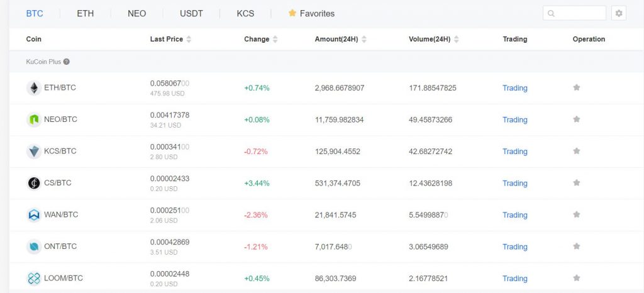Screen dimensions: 644x293
Task: Sort by Change using its arrows
Action: coord(275,40)
